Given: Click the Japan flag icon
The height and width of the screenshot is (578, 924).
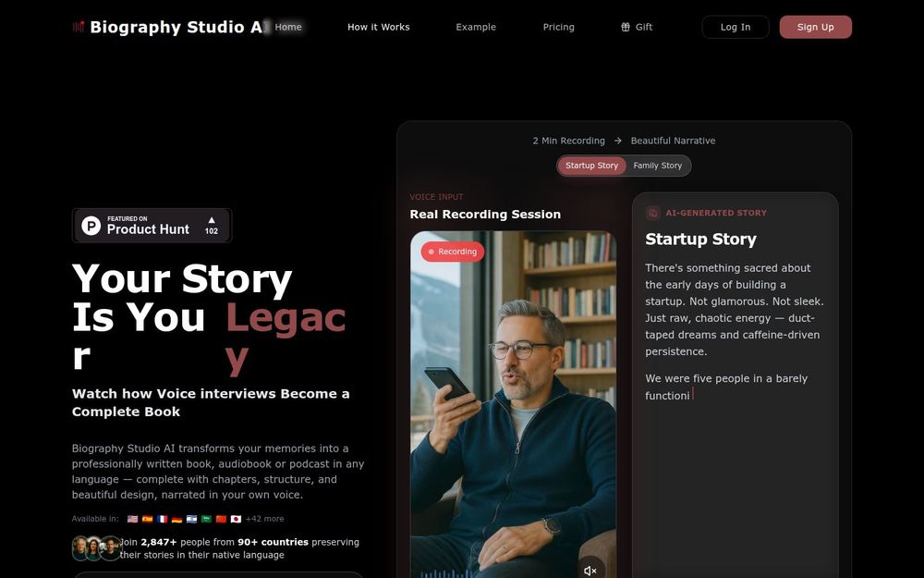Looking at the screenshot, I should tap(236, 519).
